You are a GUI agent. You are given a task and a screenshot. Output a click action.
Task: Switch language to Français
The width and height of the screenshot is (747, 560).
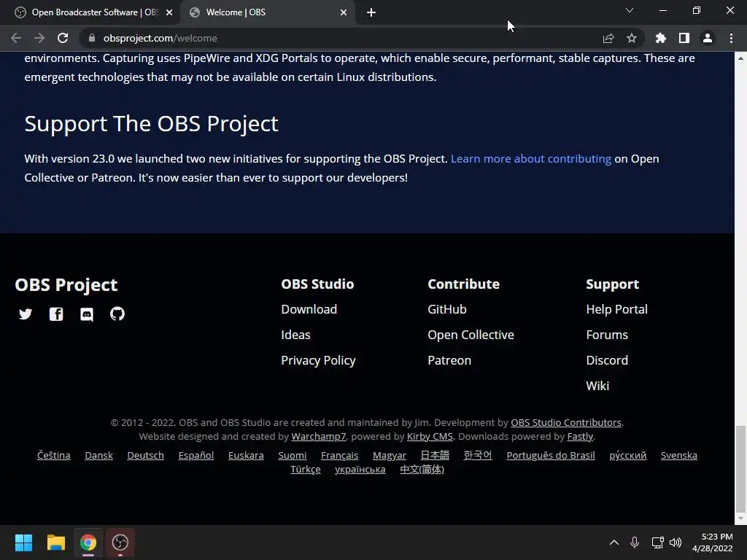coord(340,455)
